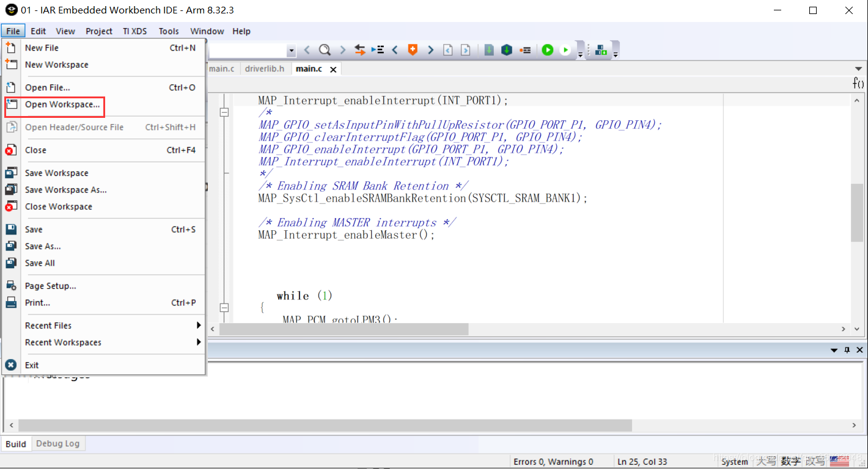
Task: Click the Find magnifier icon in toolbar
Action: click(x=325, y=50)
